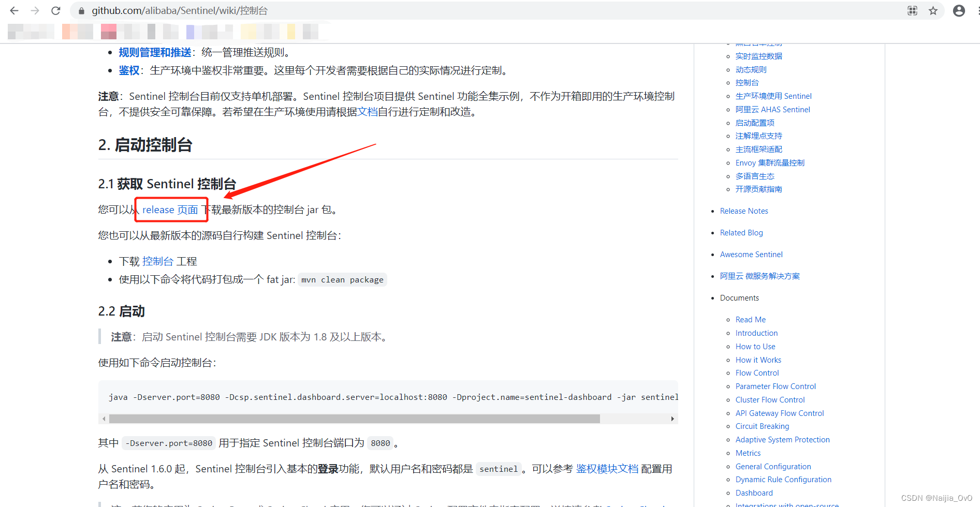Open Dynamic Rule Configuration link
Screen dimensions: 980x507
point(783,479)
